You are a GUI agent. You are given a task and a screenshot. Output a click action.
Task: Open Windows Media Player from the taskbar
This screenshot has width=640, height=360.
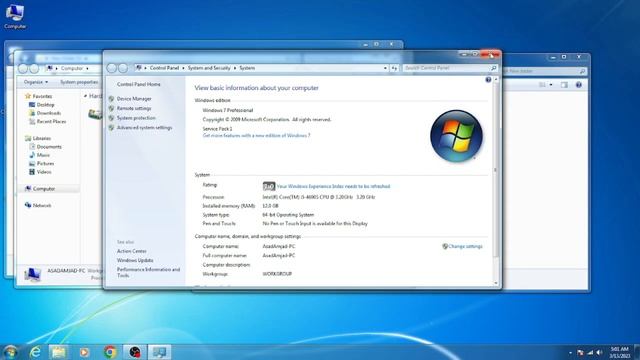[84, 352]
